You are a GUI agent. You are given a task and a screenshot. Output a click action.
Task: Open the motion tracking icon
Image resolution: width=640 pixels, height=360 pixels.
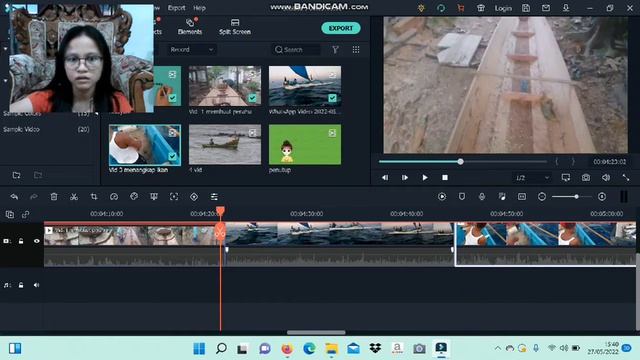click(x=174, y=197)
